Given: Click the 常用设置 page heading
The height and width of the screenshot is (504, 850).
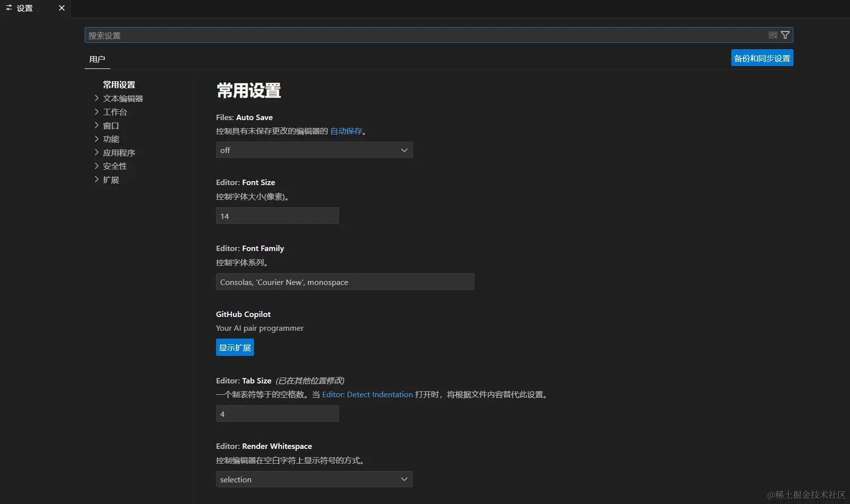Looking at the screenshot, I should click(249, 91).
